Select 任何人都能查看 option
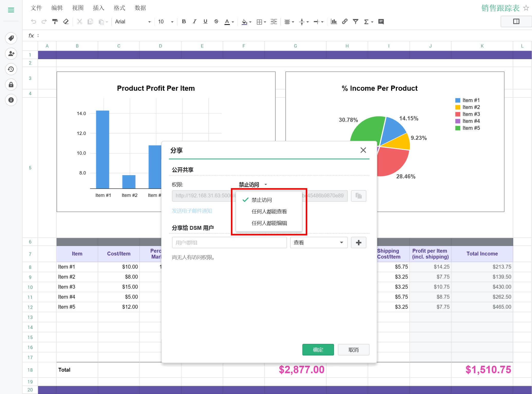This screenshot has width=532, height=394. [269, 212]
